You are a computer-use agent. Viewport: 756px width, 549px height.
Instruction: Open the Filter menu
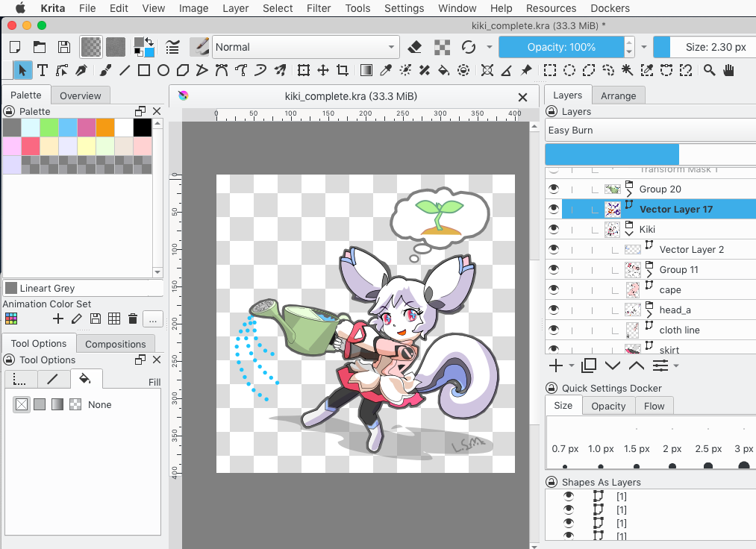pos(319,8)
